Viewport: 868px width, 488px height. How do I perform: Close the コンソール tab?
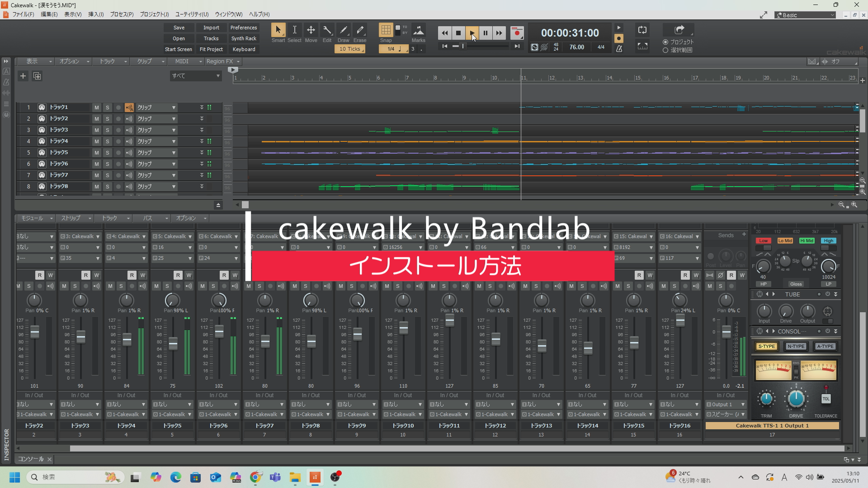pos(50,460)
